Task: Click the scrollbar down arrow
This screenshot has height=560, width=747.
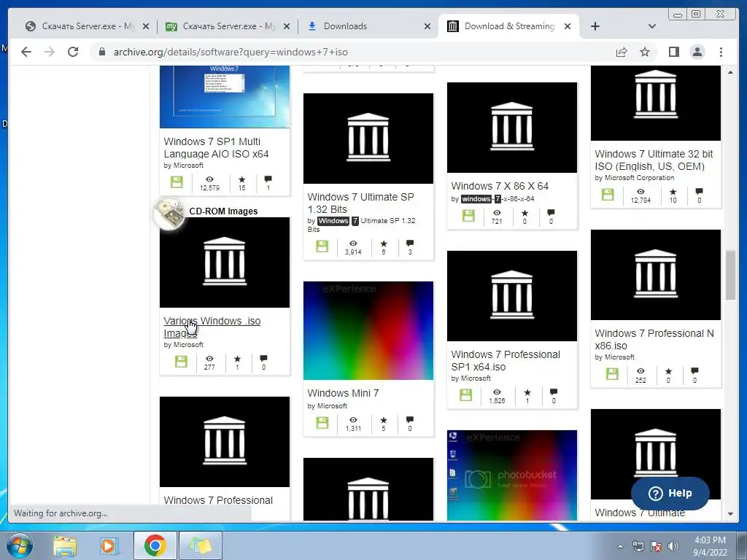Action: (x=730, y=514)
